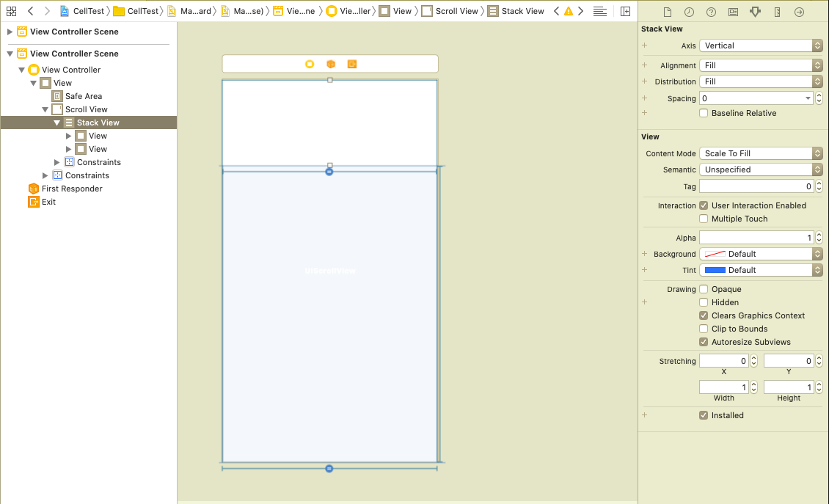Click the CellTest project breadcrumb

coord(82,11)
